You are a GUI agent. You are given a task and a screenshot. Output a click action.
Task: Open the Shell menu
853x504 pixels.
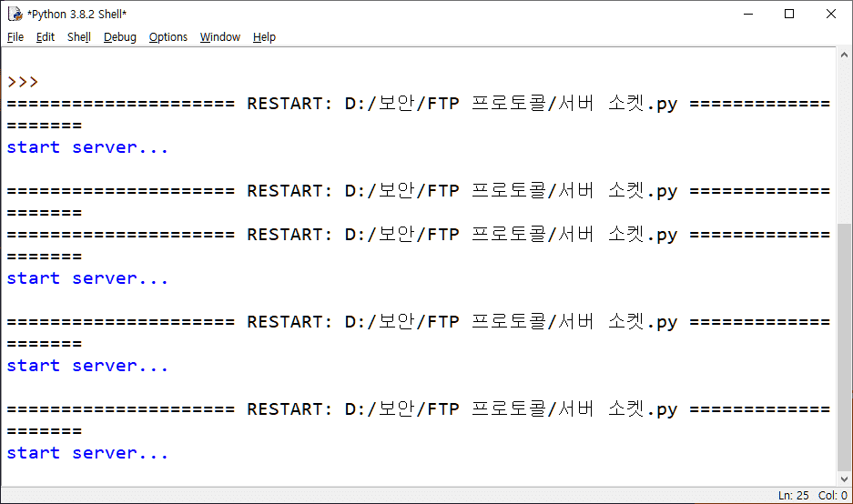79,37
